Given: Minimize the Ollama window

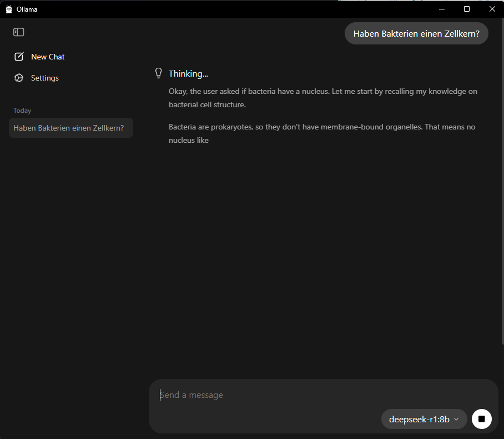Looking at the screenshot, I should 442,9.
